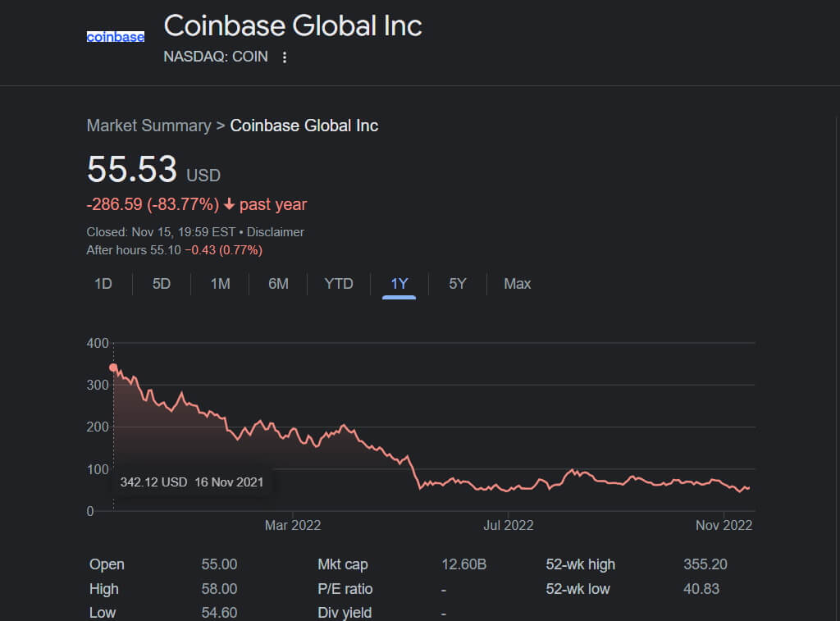
Task: Click the 342.12 USD chart tooltip
Action: (191, 482)
